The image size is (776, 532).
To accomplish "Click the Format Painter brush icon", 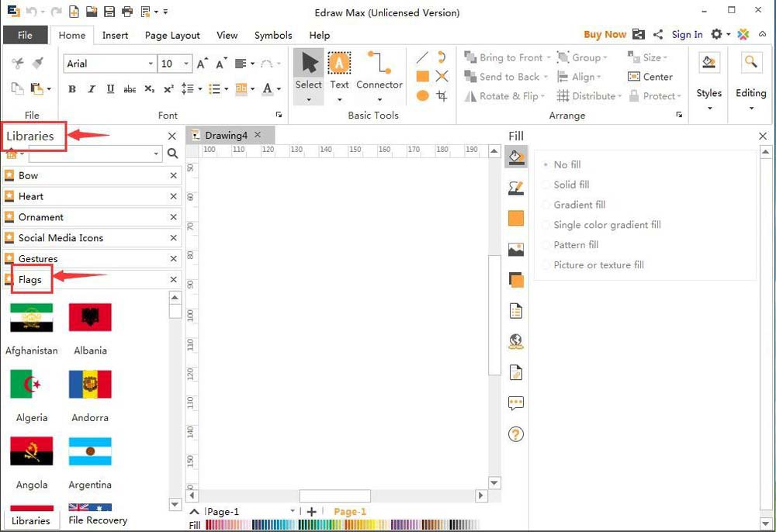I will tap(38, 64).
